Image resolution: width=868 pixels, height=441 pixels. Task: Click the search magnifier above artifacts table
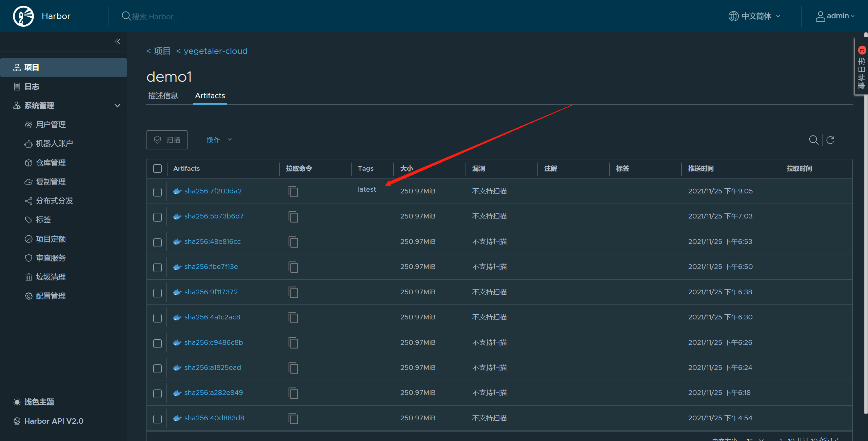(x=813, y=140)
